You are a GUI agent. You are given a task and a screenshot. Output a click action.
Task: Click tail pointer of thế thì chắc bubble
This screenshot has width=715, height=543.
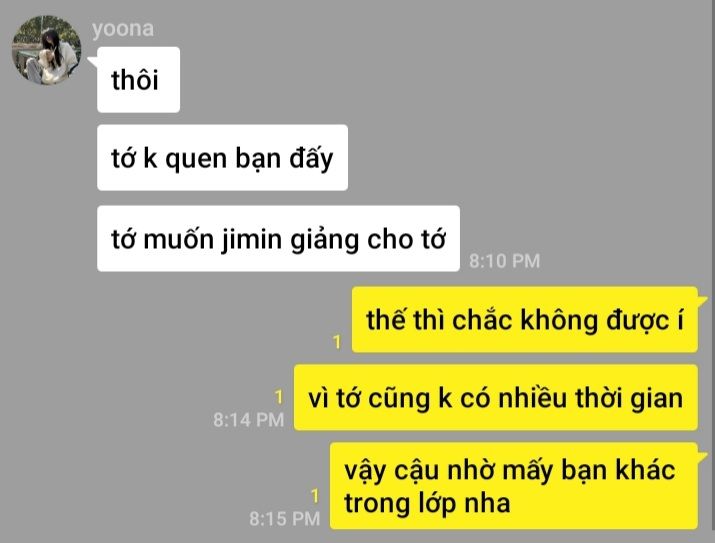point(703,300)
